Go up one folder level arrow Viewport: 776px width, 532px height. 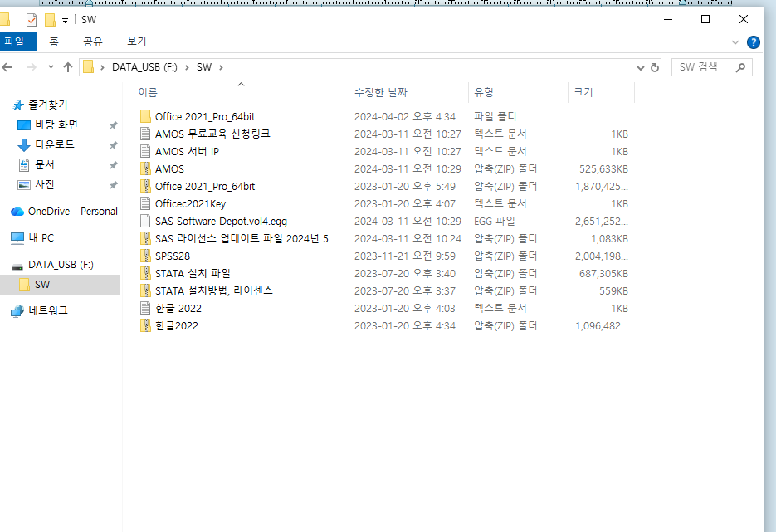(68, 67)
